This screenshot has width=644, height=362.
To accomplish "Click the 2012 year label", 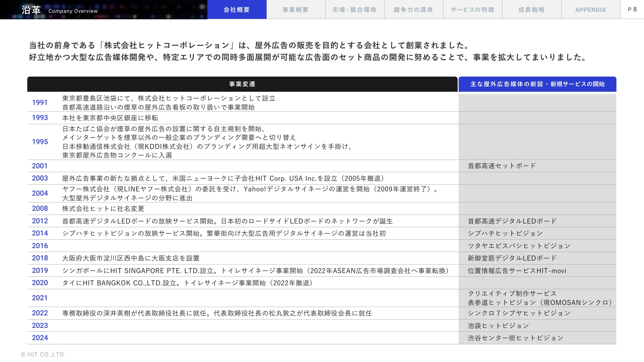I will point(40,221).
